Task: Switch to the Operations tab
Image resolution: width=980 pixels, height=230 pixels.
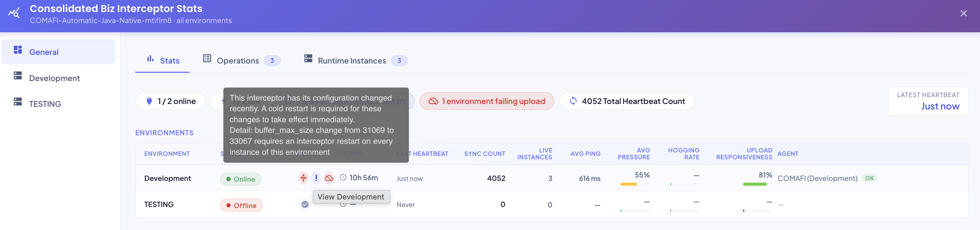Action: [242, 60]
